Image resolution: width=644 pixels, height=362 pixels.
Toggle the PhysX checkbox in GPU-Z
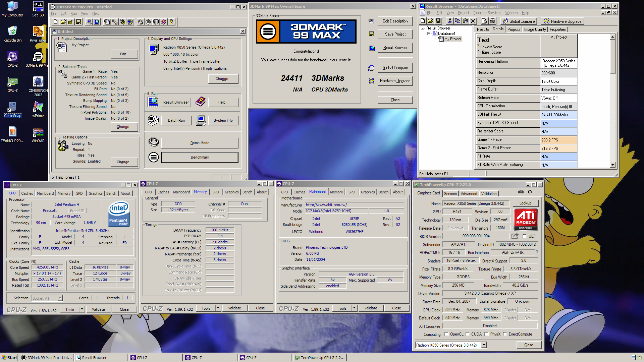pos(486,334)
